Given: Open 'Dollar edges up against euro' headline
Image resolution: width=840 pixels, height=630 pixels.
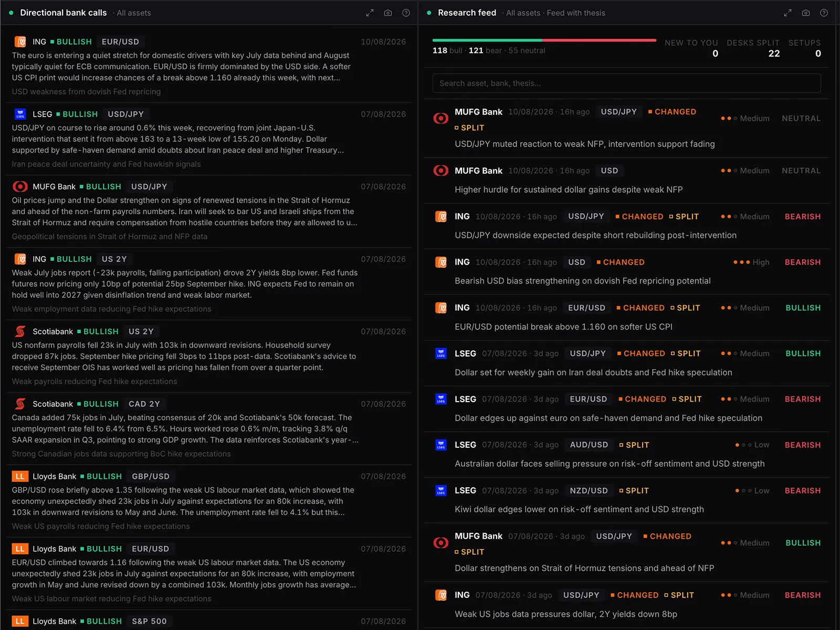Looking at the screenshot, I should coord(608,418).
